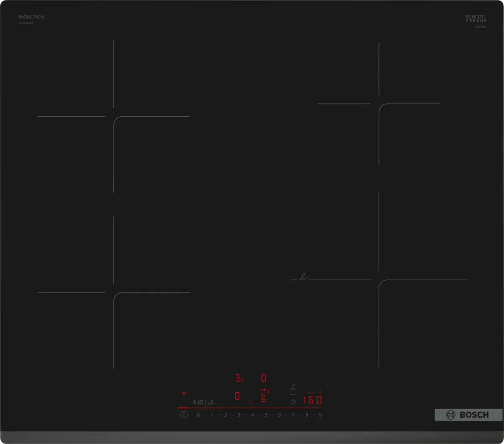Screen dimensions: 504x444
Task: Tap the SCHOTT CERAN logo
Action: [x=475, y=18]
